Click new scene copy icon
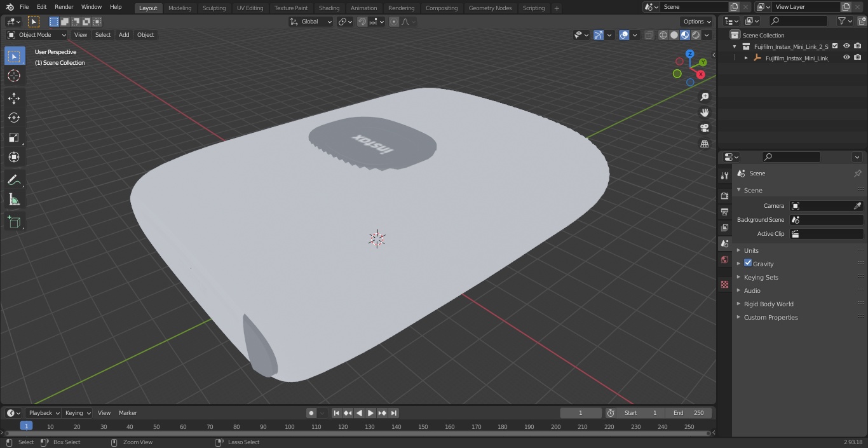Image resolution: width=868 pixels, height=448 pixels. [735, 7]
